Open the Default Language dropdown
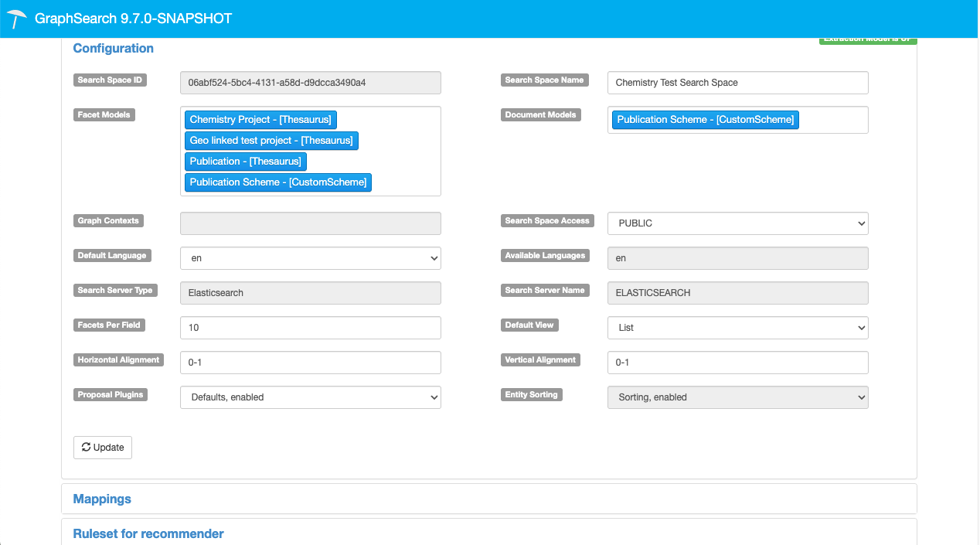 click(310, 258)
